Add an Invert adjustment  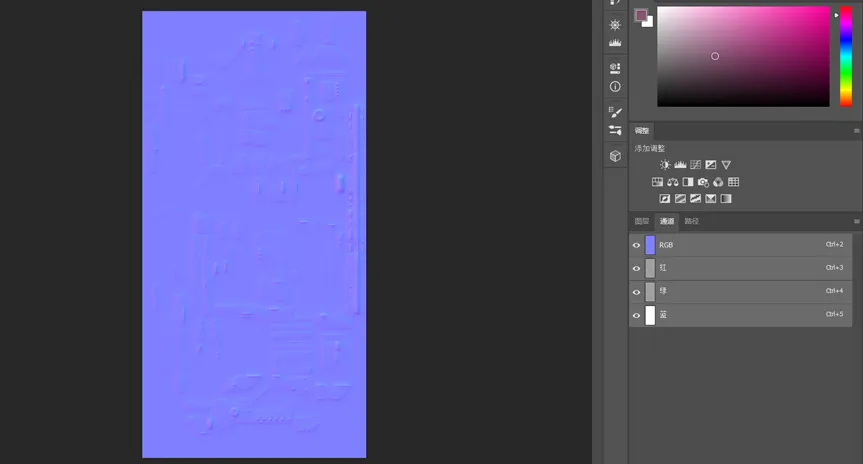(x=665, y=199)
